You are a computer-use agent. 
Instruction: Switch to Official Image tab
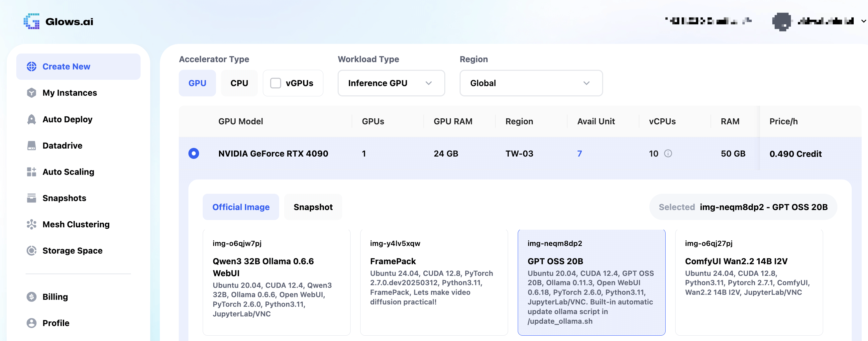pyautogui.click(x=241, y=207)
